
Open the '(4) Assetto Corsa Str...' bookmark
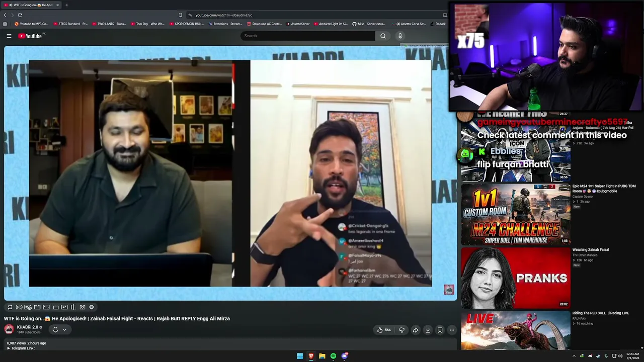click(408, 24)
